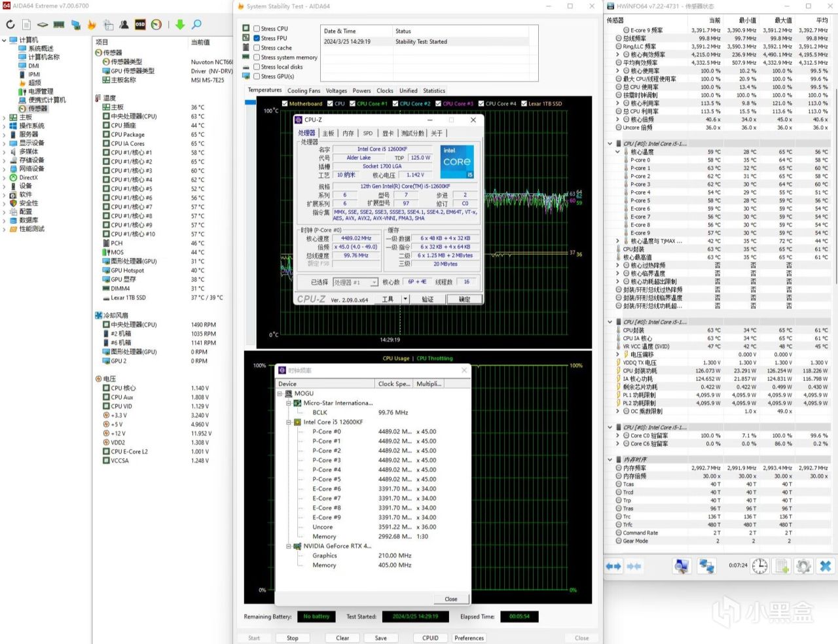This screenshot has height=644, width=838.
Task: Expand the 主板 tree node
Action: (x=5, y=118)
